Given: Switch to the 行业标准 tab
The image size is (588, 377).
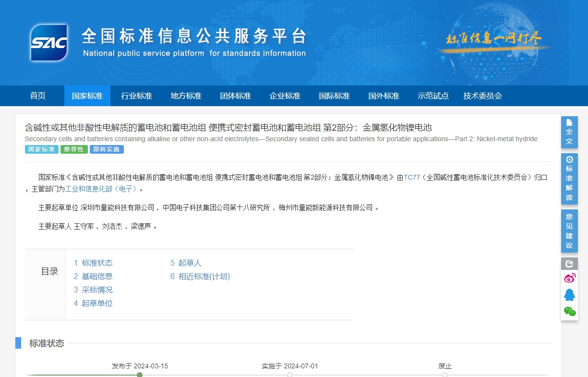Looking at the screenshot, I should coord(136,96).
